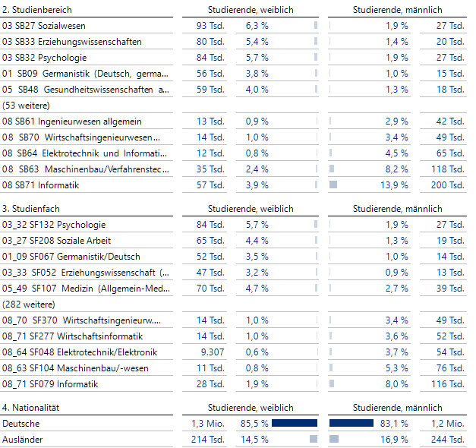
Task: Sort by the "2. Studienbereich" column header
Action: (x=39, y=10)
